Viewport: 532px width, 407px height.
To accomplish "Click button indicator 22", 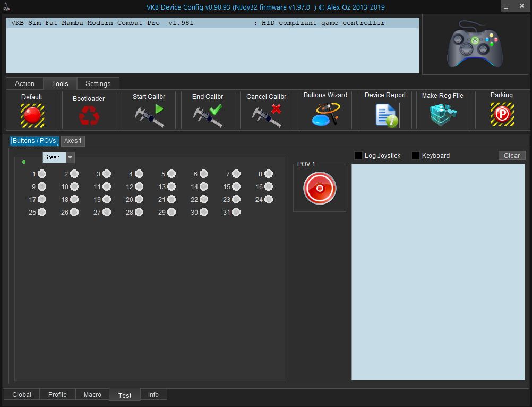I will point(204,199).
